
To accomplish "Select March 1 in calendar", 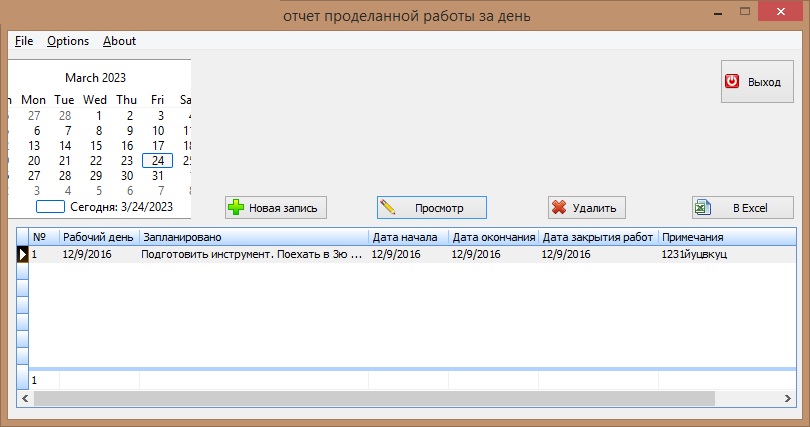I will (x=99, y=116).
